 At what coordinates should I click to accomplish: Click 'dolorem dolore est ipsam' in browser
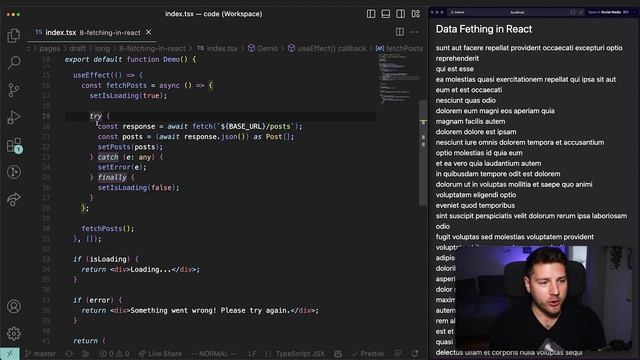(476, 132)
